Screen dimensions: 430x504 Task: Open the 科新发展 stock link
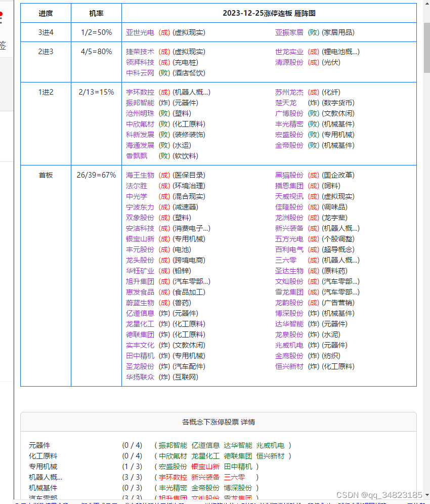pos(140,135)
